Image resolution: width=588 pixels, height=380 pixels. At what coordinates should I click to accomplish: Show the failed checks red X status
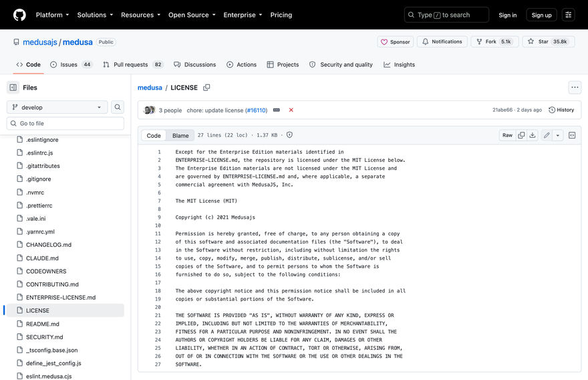tap(291, 110)
